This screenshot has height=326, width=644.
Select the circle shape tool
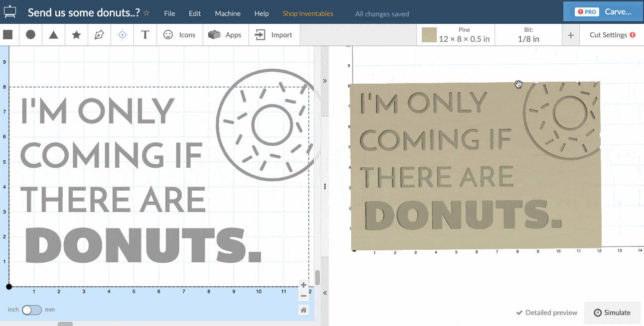click(x=30, y=35)
